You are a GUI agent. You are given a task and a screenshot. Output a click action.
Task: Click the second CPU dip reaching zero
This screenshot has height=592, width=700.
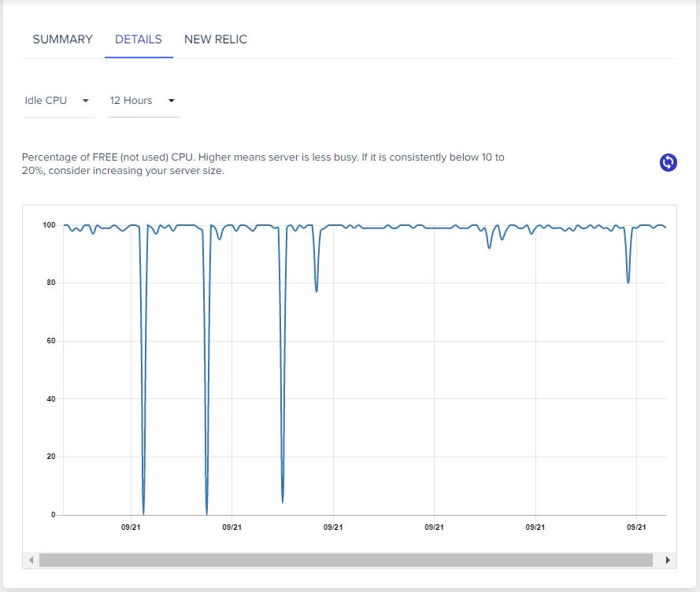207,513
